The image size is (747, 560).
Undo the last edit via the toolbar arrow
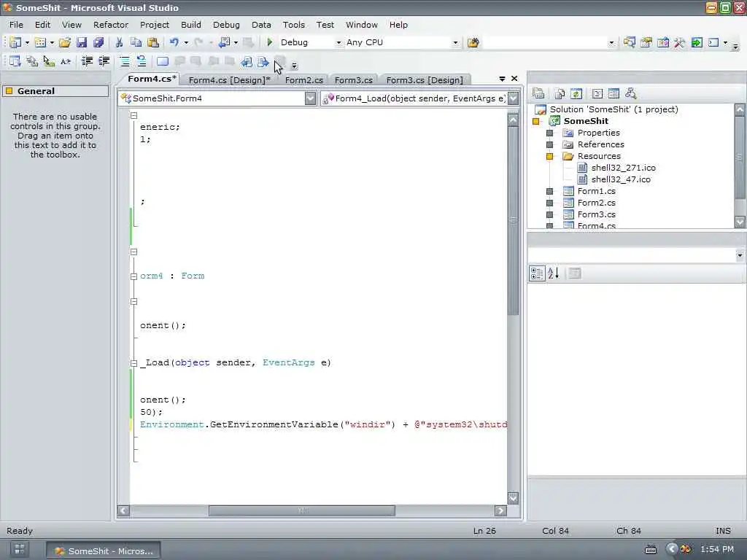pyautogui.click(x=174, y=42)
